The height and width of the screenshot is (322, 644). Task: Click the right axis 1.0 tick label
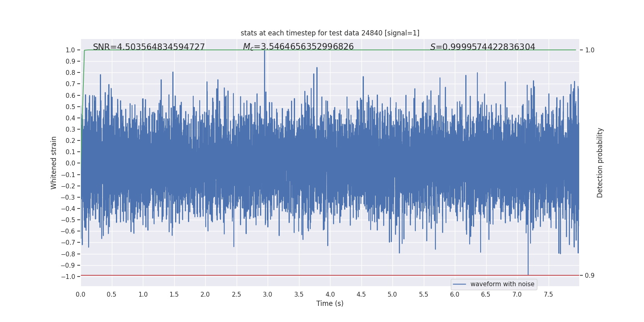point(590,50)
